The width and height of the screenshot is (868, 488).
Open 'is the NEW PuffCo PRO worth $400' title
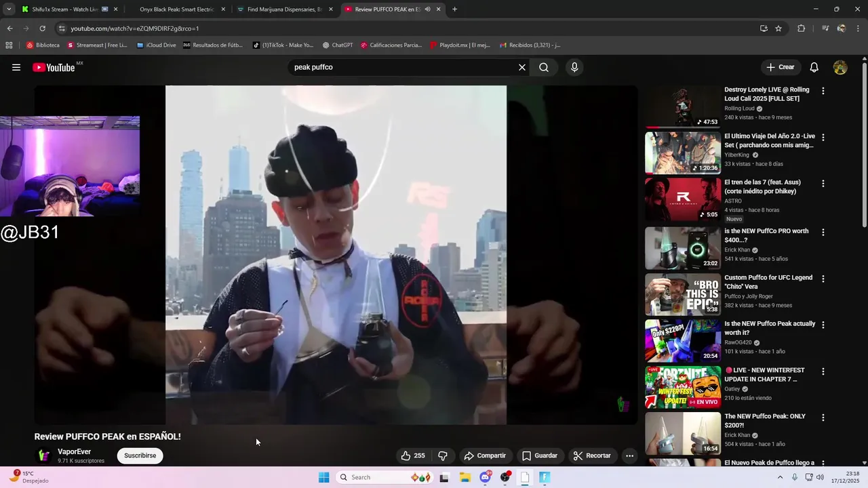click(766, 236)
